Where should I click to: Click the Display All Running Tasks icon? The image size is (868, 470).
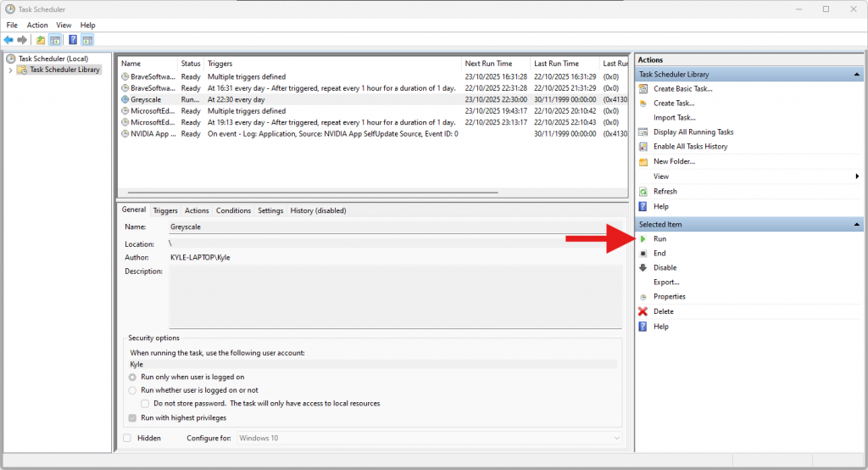pyautogui.click(x=643, y=131)
